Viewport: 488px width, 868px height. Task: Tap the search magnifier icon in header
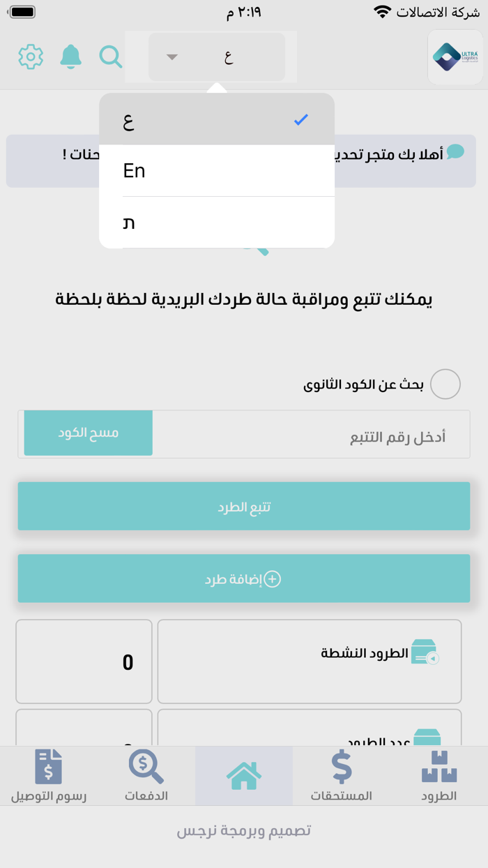pyautogui.click(x=110, y=57)
